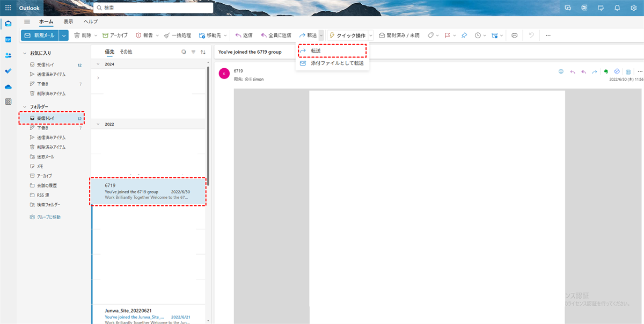This screenshot has width=644, height=324.
Task: Collapse the 2024 group in message list
Action: 98,64
